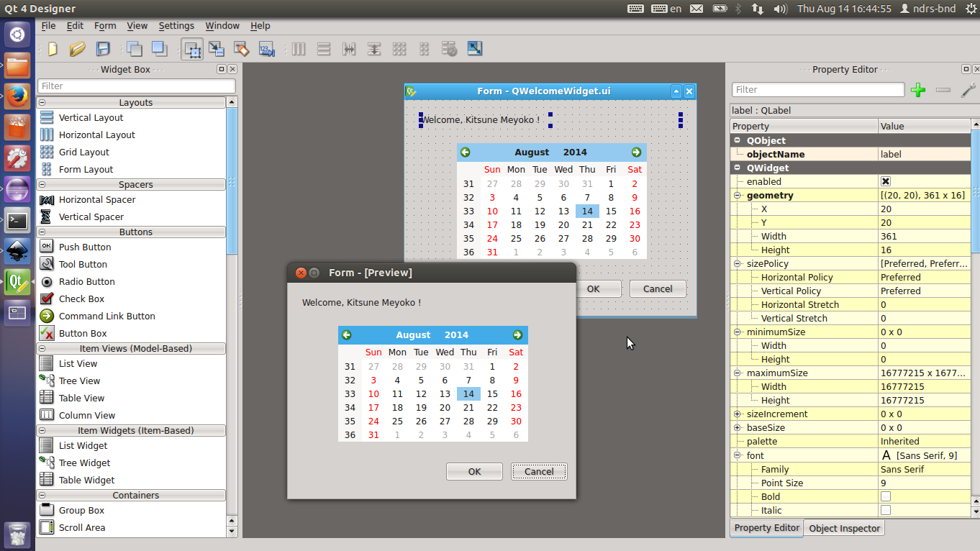This screenshot has height=551, width=980.
Task: Open the Form menu
Action: (104, 25)
